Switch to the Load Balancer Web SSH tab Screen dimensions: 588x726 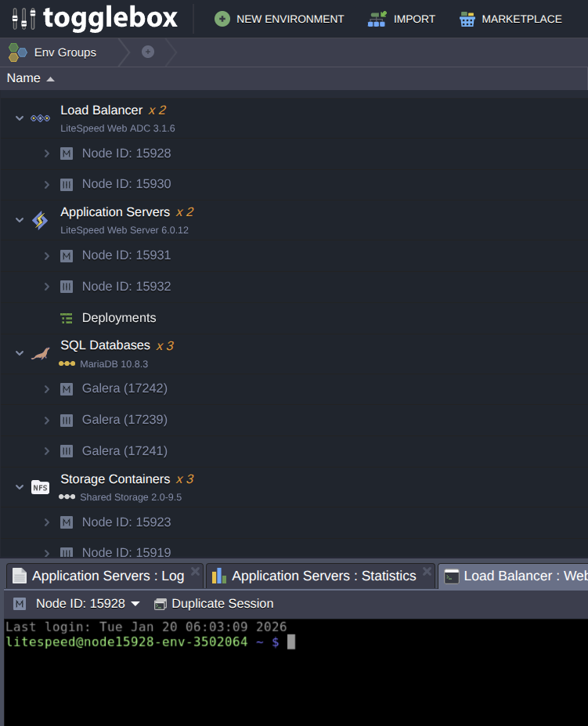coord(514,576)
